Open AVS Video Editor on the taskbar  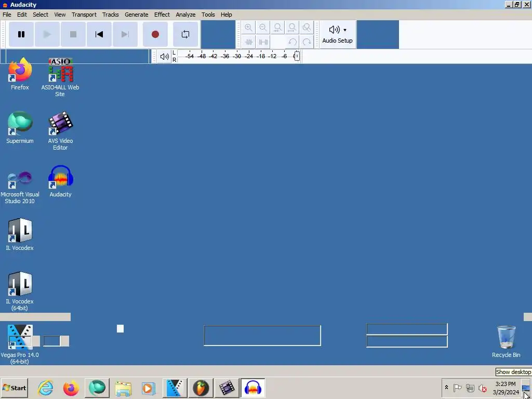(227, 388)
